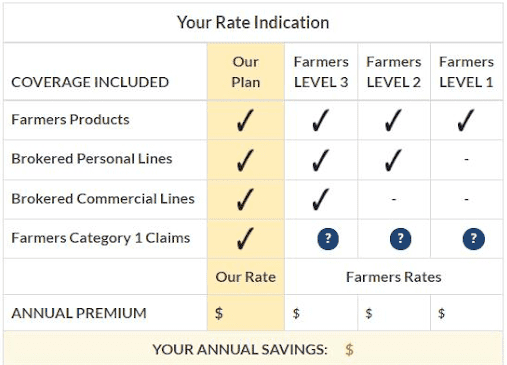Click Our Plan checkmark for Brokered Commercial Lines
507x365 pixels.
pos(245,199)
